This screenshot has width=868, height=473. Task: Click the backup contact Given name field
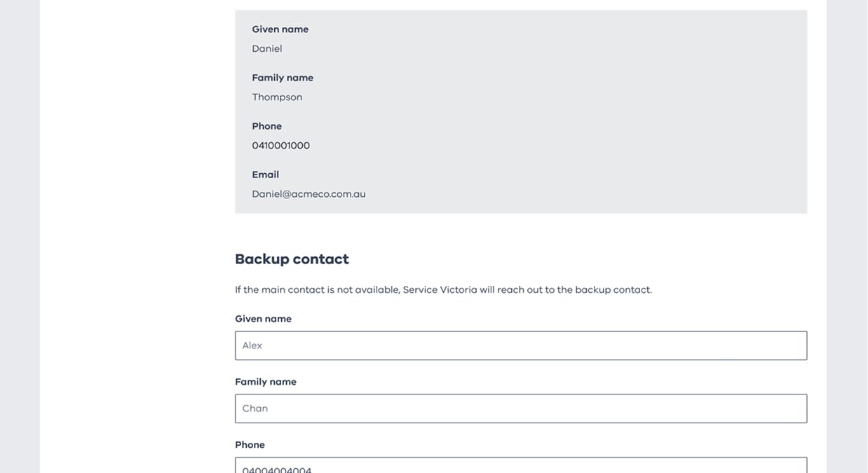point(520,345)
